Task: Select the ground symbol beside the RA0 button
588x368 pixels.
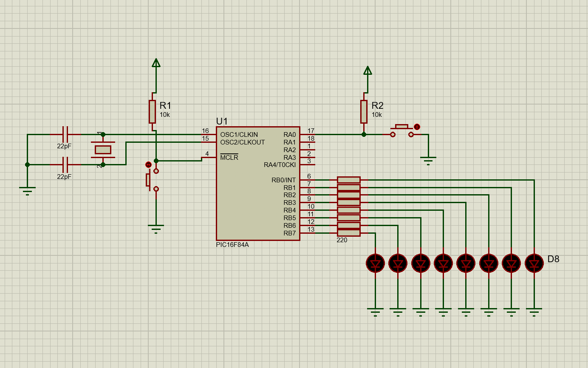Action: pos(428,161)
